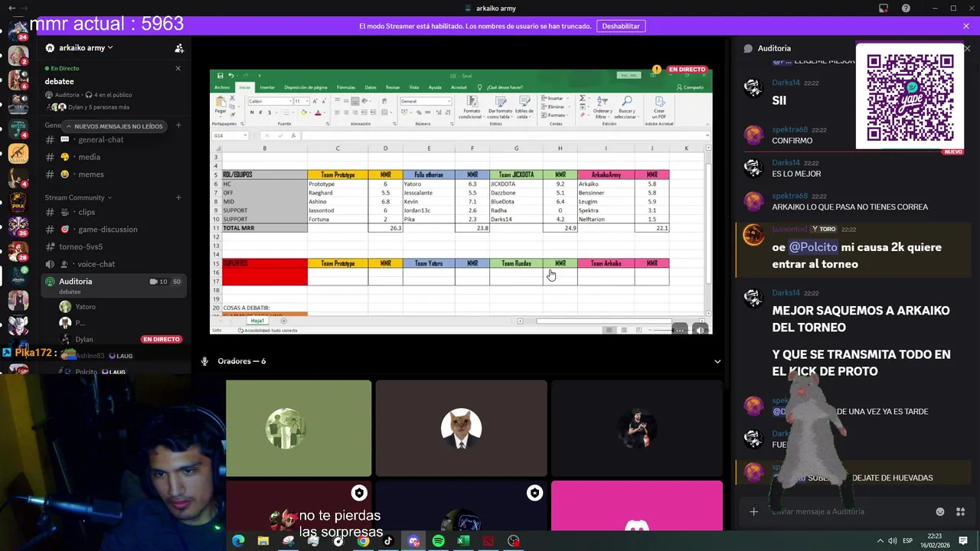
Task: Click volume icon in system tray
Action: [x=893, y=541]
